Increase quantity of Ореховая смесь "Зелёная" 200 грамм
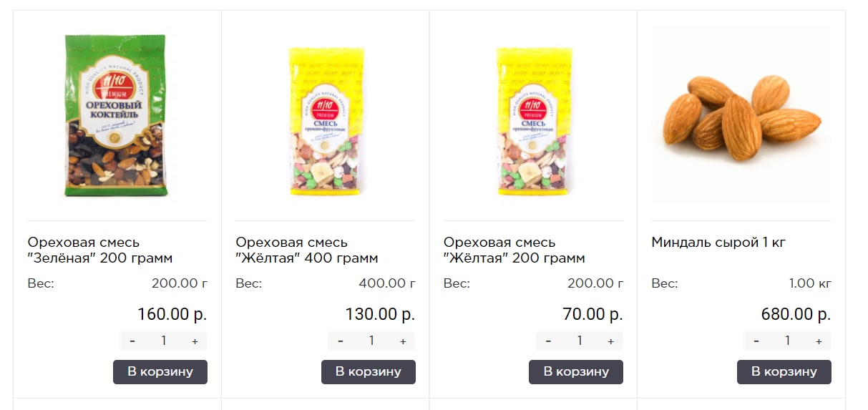868x410 pixels. [195, 341]
